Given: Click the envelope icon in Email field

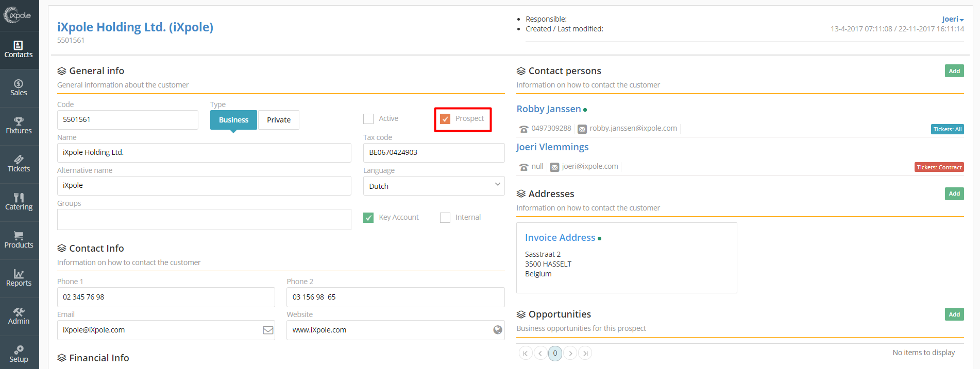Looking at the screenshot, I should coord(268,330).
